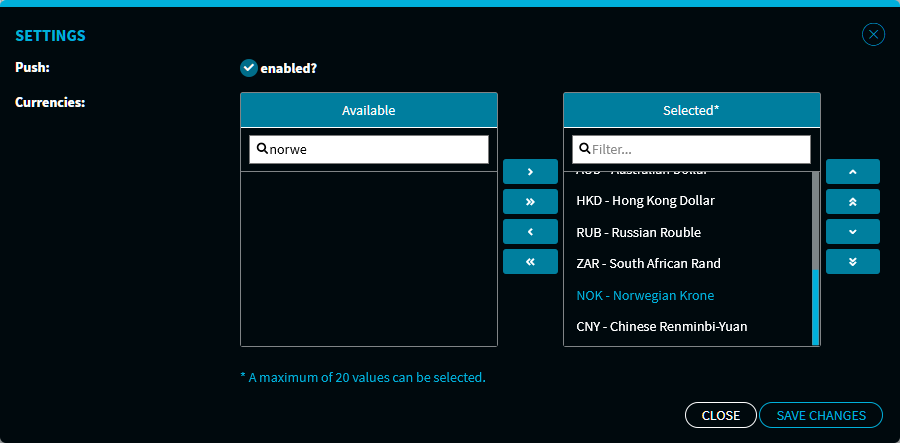Select CNY - Chinese Renminbi-Yuan

(x=661, y=327)
